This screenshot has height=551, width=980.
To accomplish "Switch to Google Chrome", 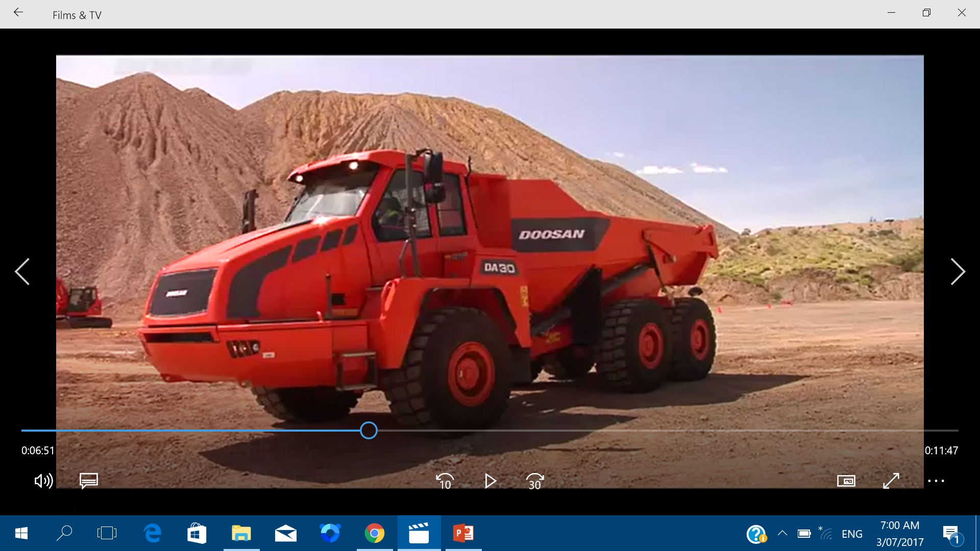I will 375,533.
